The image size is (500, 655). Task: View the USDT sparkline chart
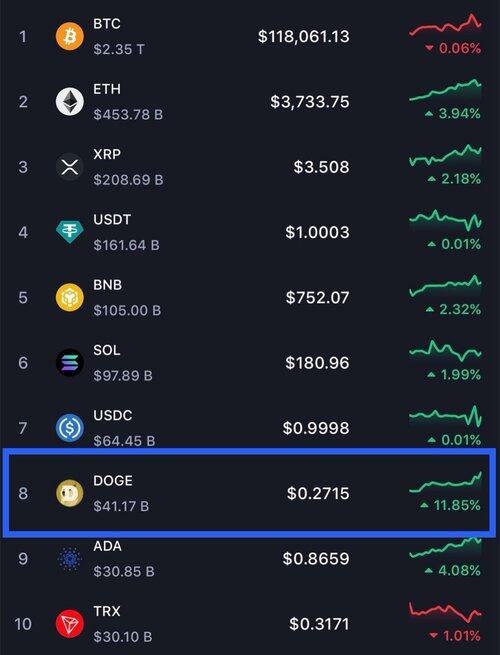tap(445, 221)
